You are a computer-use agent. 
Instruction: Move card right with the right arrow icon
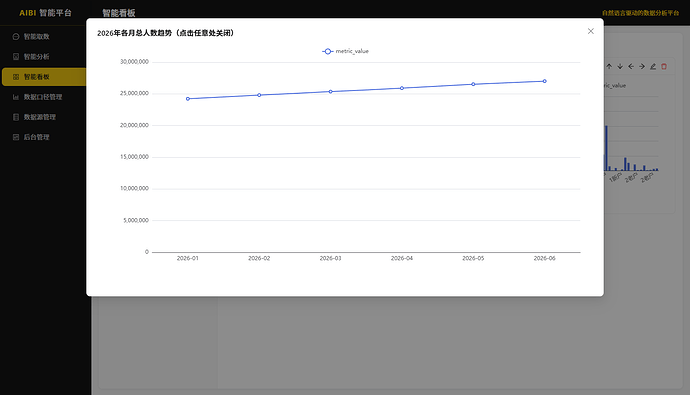tap(642, 66)
